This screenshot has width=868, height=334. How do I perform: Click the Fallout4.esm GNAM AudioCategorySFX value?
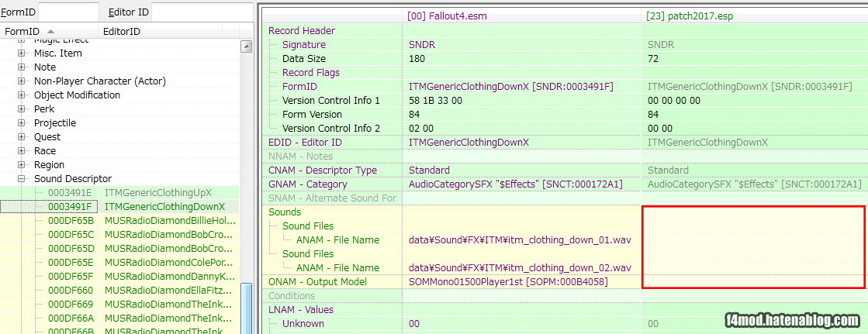click(x=516, y=184)
